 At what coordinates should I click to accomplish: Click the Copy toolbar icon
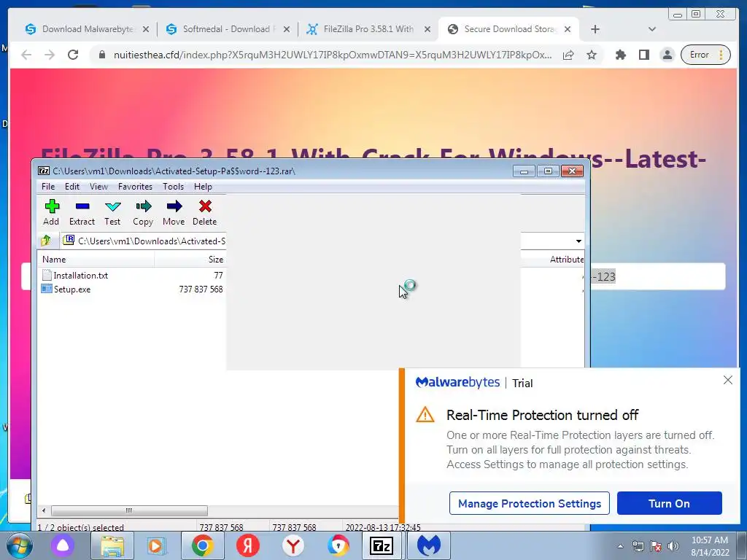(143, 212)
